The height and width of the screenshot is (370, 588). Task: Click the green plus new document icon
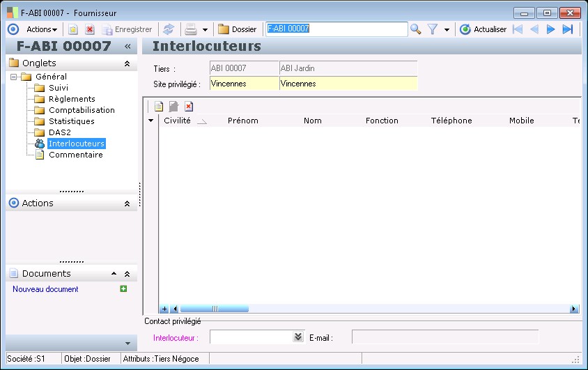pyautogui.click(x=123, y=288)
